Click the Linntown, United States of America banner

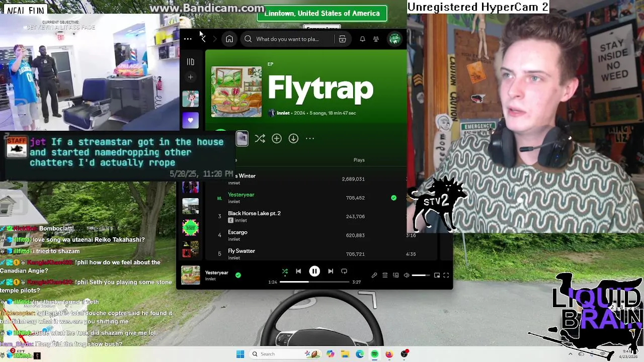click(x=322, y=14)
